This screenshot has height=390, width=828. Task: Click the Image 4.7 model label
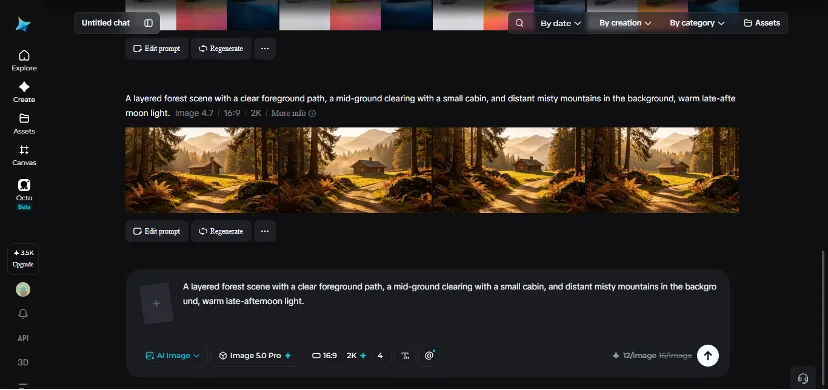point(194,113)
